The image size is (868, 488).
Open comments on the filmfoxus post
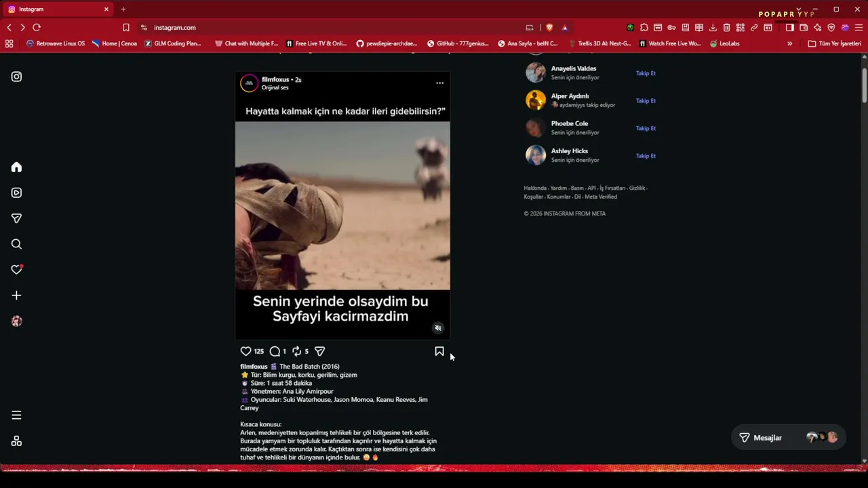[x=275, y=351]
